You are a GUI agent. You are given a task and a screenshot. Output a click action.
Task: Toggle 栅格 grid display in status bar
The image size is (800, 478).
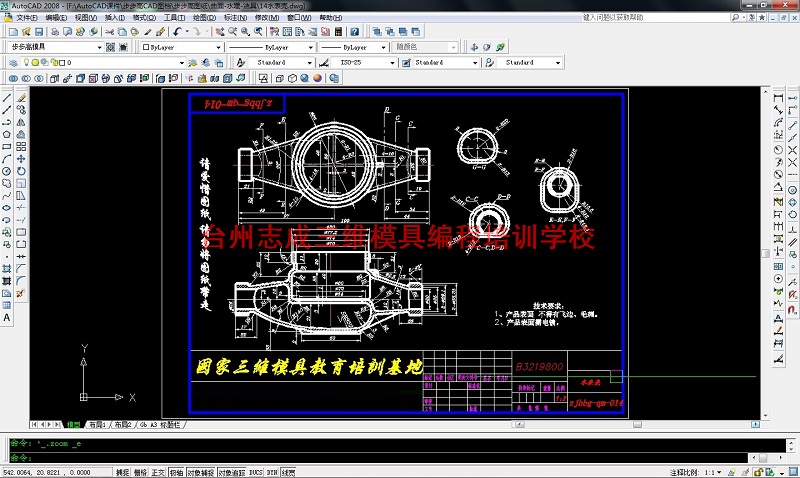tap(140, 472)
